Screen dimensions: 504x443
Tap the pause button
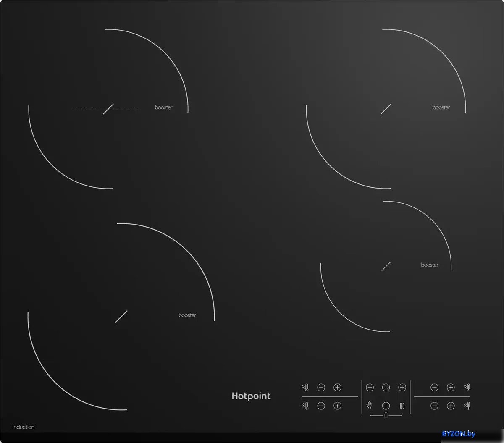pyautogui.click(x=402, y=406)
